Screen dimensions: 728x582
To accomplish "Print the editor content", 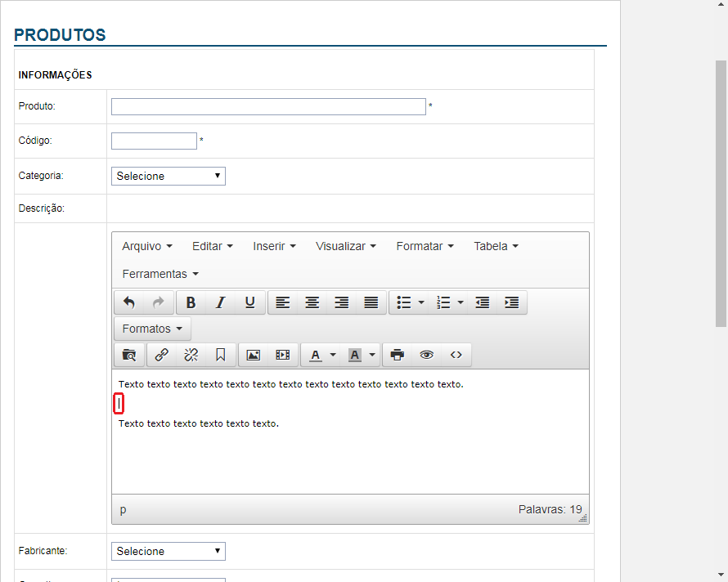I will pyautogui.click(x=398, y=355).
